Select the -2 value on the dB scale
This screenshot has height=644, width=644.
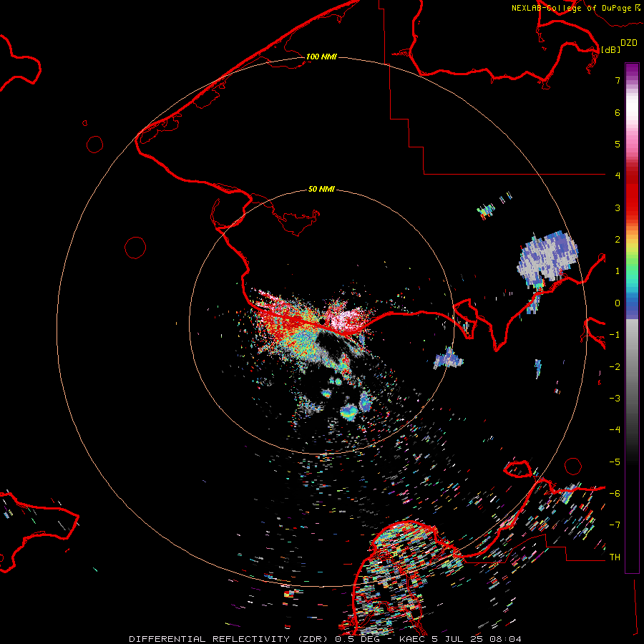point(615,367)
